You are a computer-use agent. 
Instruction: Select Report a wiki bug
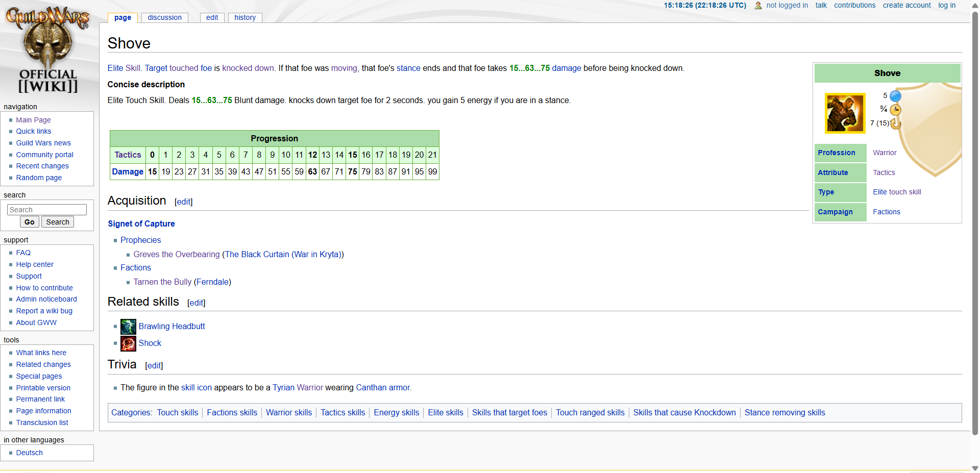pyautogui.click(x=44, y=311)
